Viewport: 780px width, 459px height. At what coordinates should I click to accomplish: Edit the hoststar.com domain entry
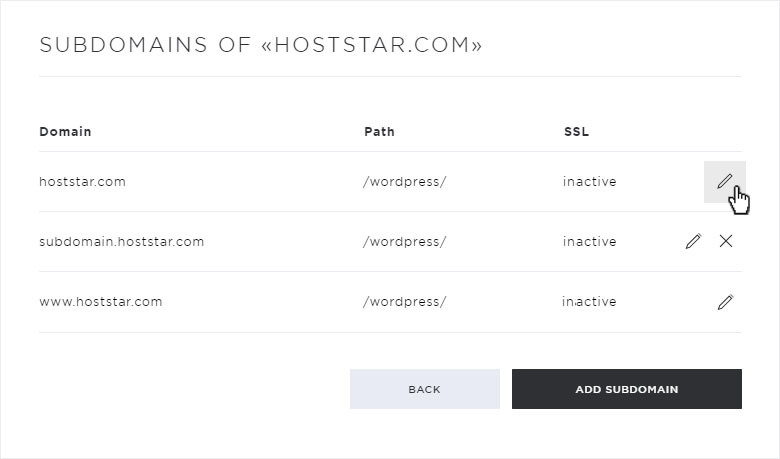click(x=724, y=182)
